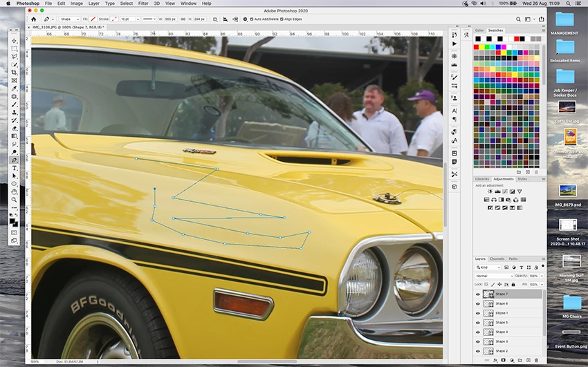
Task: Select the Brush tool
Action: point(15,104)
